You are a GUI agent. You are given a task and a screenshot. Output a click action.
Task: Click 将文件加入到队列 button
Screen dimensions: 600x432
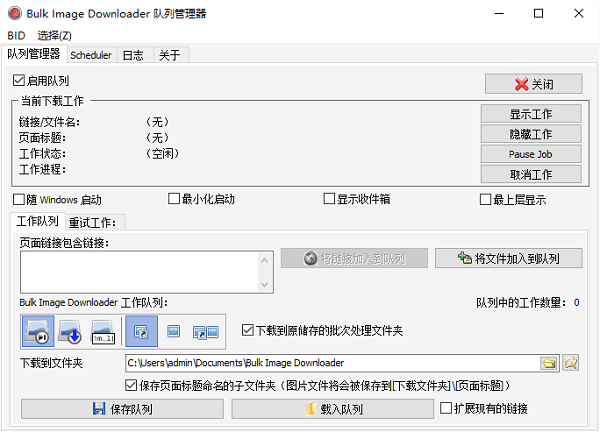tap(508, 258)
